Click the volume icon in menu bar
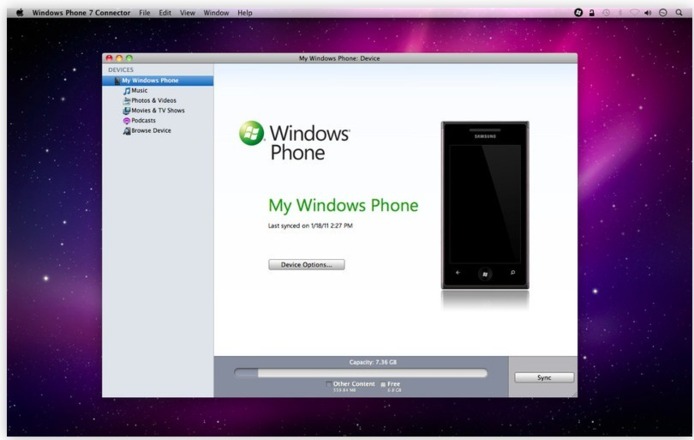 (648, 13)
